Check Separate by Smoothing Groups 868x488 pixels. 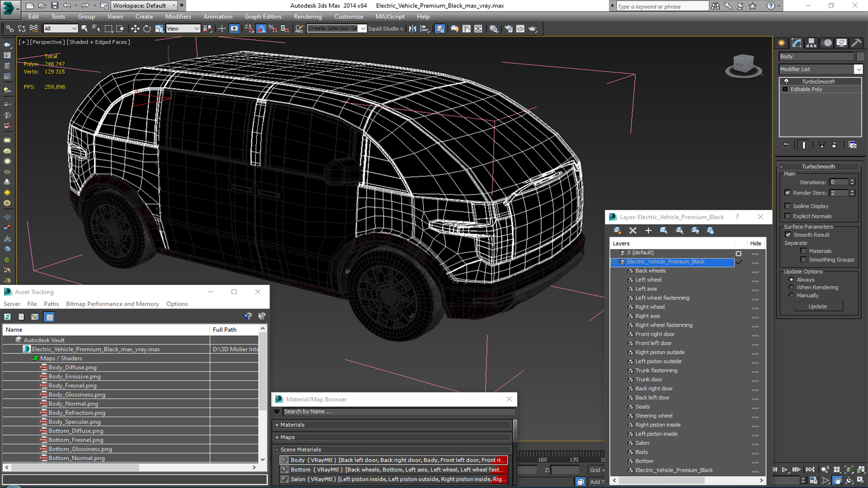pos(803,259)
